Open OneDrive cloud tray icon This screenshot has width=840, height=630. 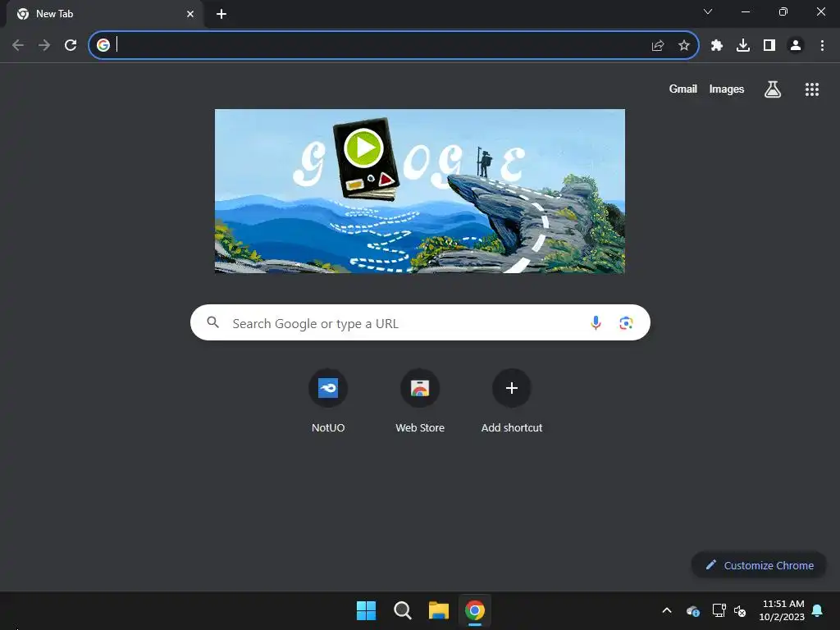[x=692, y=610]
